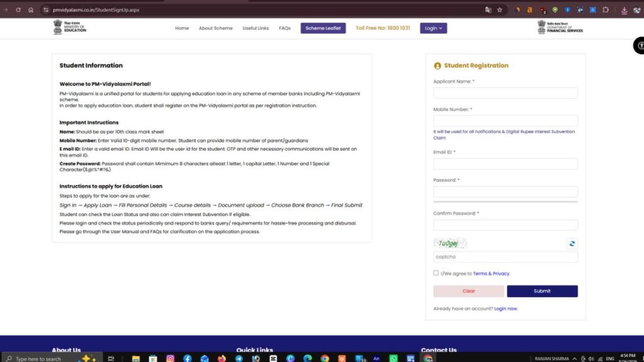Screen dimensions: 644x362
Task: Click the captcha text box
Action: (x=505, y=257)
